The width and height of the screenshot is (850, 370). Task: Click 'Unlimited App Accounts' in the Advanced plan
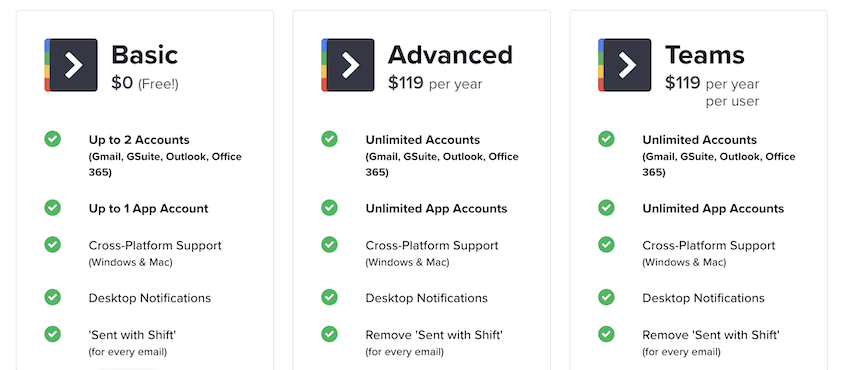[x=436, y=209]
